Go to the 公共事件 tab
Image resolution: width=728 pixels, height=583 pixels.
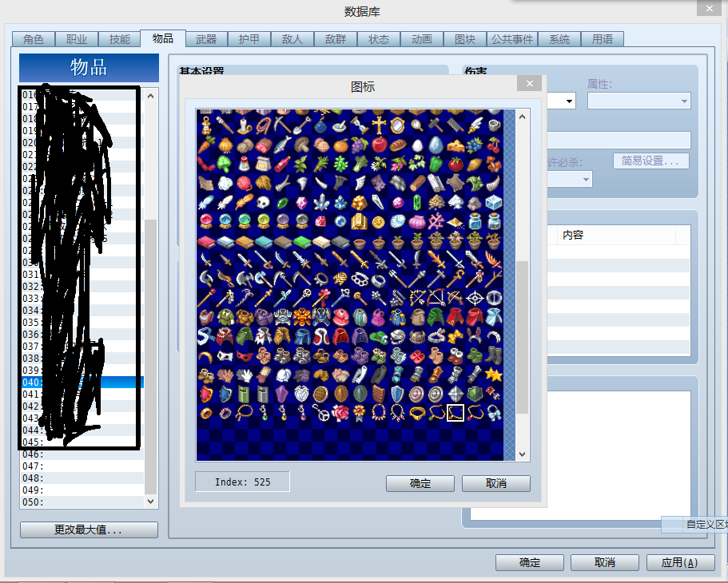tap(512, 39)
